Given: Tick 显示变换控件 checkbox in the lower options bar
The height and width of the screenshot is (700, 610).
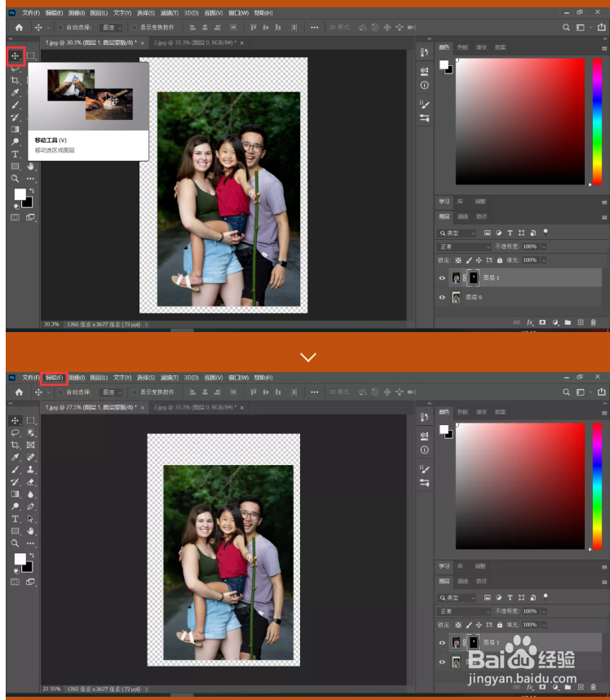Looking at the screenshot, I should pyautogui.click(x=134, y=392).
